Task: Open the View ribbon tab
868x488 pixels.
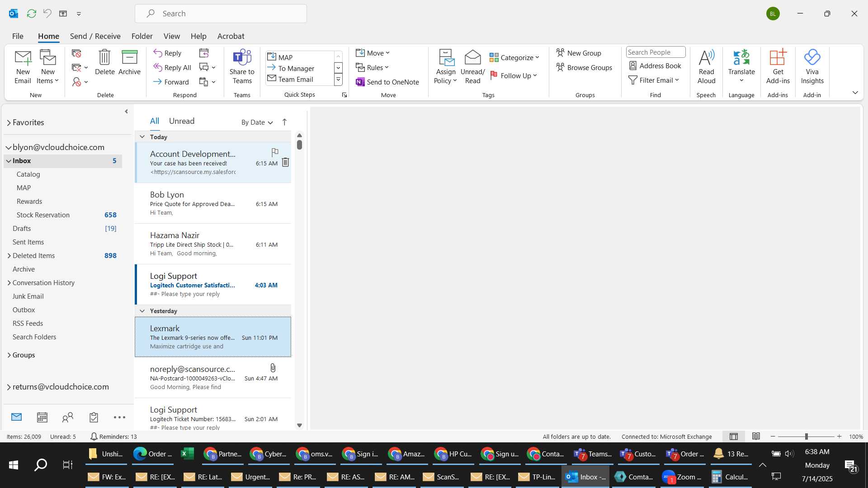Action: (171, 36)
